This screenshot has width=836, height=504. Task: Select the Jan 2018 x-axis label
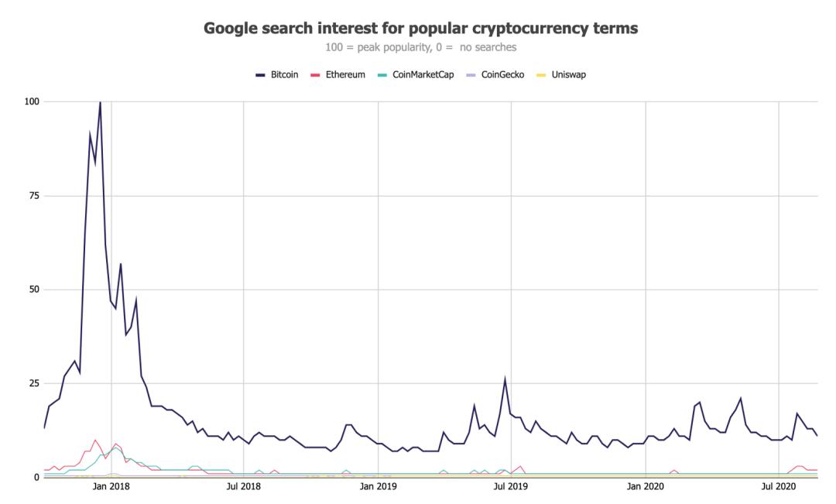(x=111, y=486)
